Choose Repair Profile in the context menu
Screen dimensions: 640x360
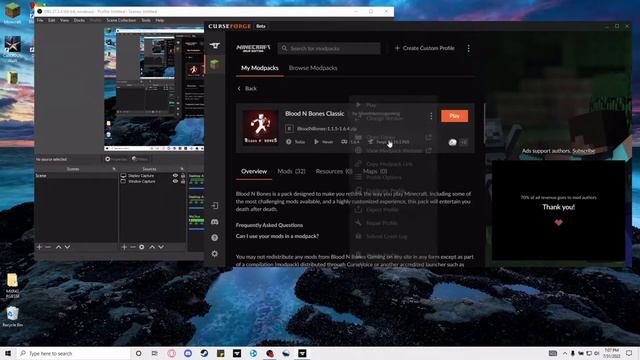point(393,223)
